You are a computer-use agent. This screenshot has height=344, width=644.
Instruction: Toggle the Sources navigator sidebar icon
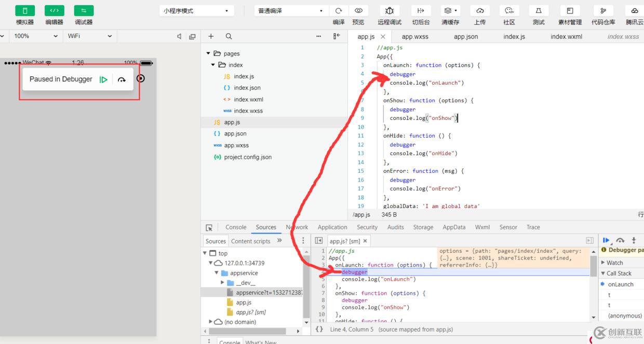coord(319,241)
